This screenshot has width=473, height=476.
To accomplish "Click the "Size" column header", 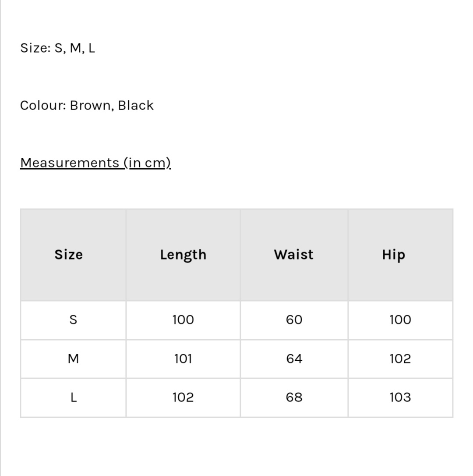I will click(69, 255).
